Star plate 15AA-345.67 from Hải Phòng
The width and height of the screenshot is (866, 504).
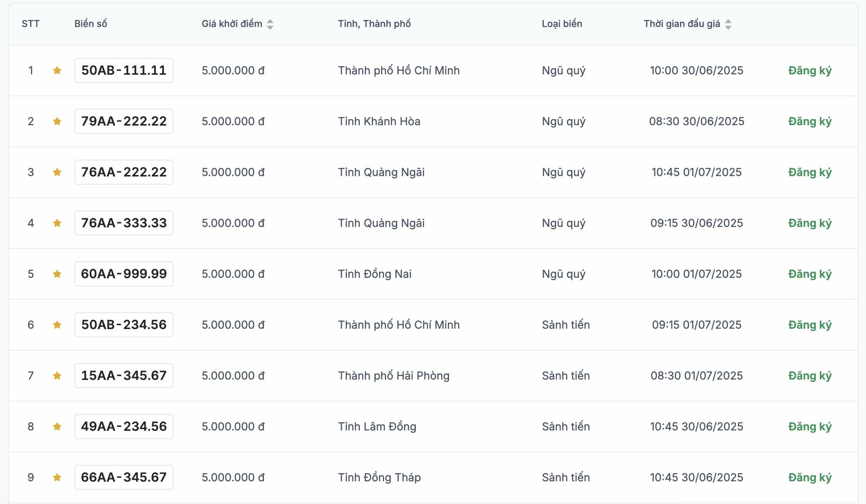[x=57, y=376]
